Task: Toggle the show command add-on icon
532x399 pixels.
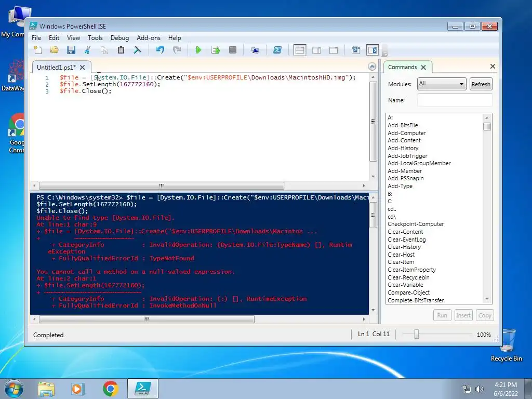Action: [x=373, y=50]
